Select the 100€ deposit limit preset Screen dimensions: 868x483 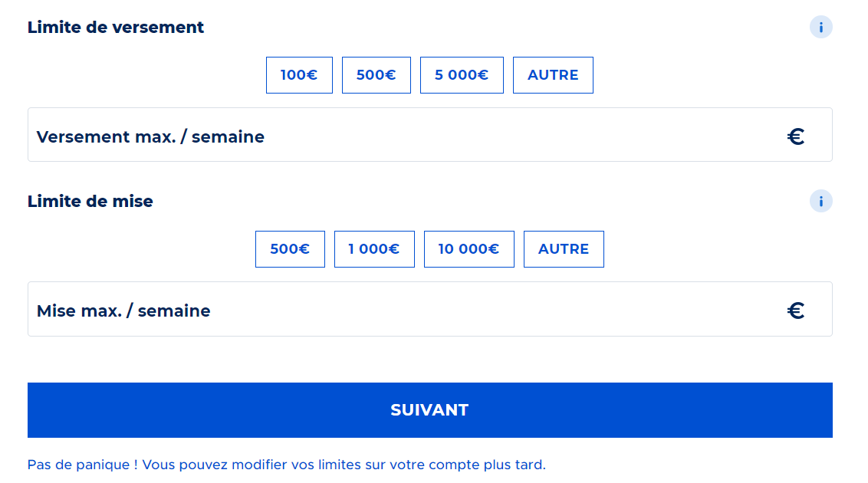tap(299, 75)
